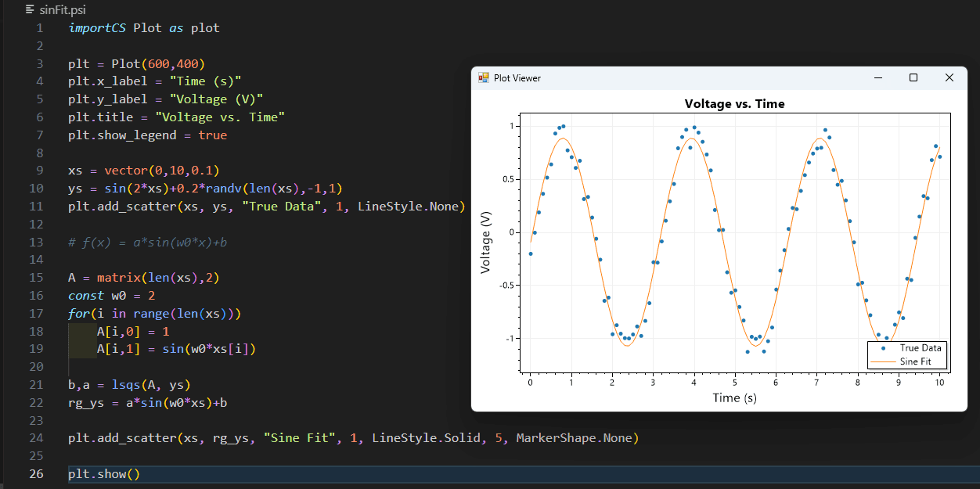Click the add_scatter code line for "True Data"
The width and height of the screenshot is (980, 489).
point(267,207)
